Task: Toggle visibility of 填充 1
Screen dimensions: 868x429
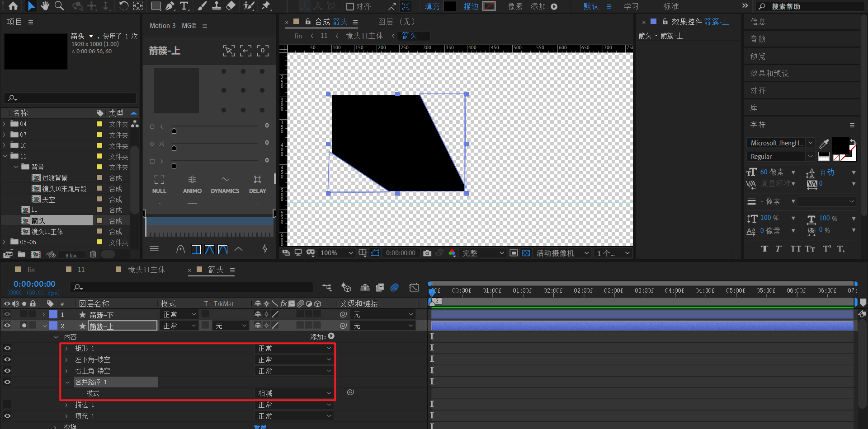Action: point(7,416)
